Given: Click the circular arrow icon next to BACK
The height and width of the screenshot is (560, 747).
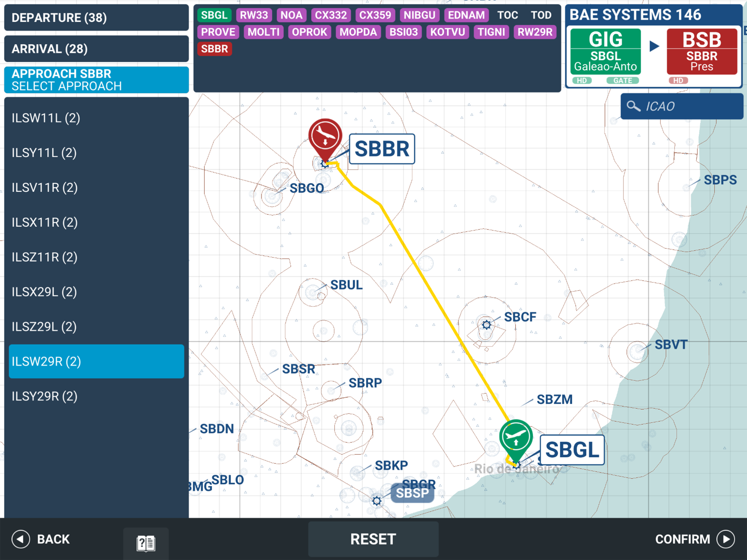Looking at the screenshot, I should [x=21, y=539].
